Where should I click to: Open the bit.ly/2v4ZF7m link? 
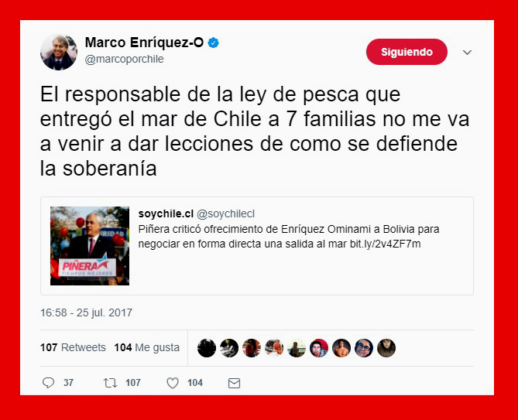click(x=385, y=244)
